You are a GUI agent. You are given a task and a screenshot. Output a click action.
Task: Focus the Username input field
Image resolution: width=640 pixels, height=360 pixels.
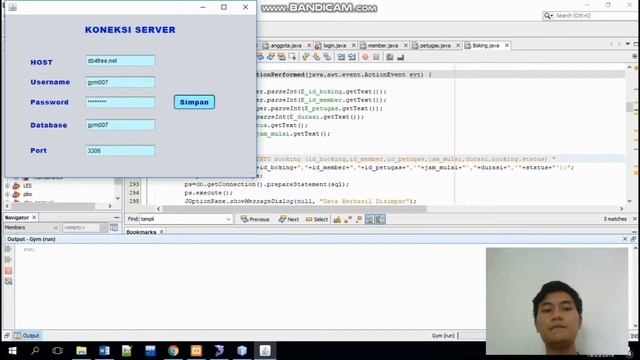(120, 82)
